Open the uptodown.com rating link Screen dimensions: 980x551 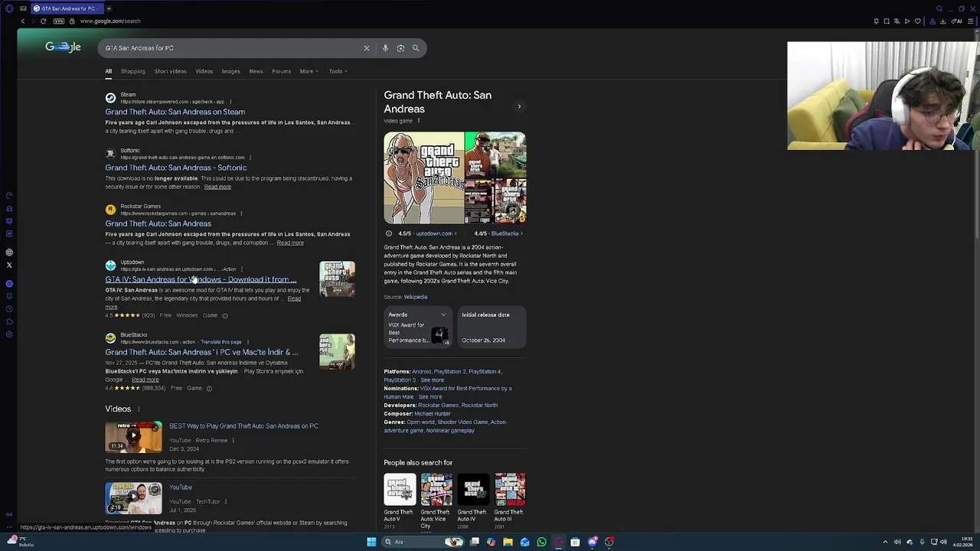[435, 233]
